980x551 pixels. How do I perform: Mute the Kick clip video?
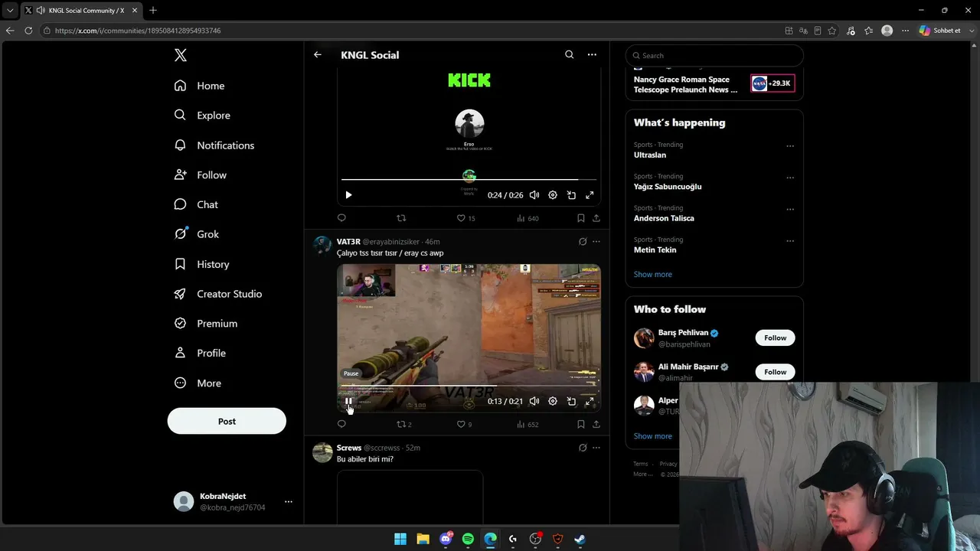coord(534,195)
